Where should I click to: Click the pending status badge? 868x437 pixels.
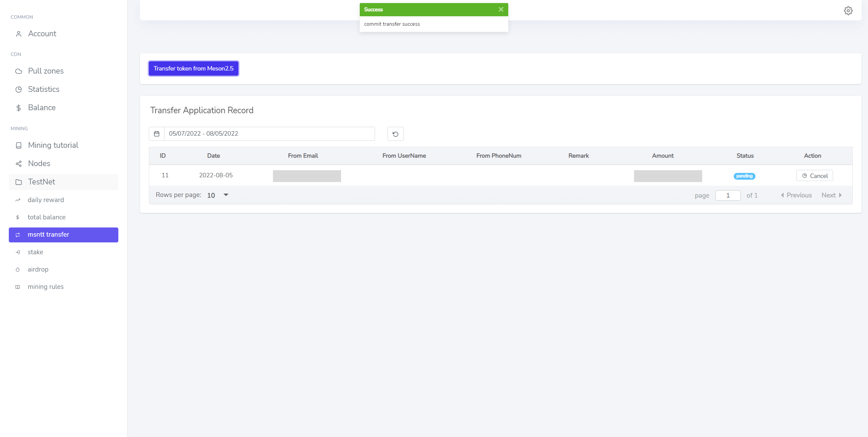pyautogui.click(x=744, y=176)
